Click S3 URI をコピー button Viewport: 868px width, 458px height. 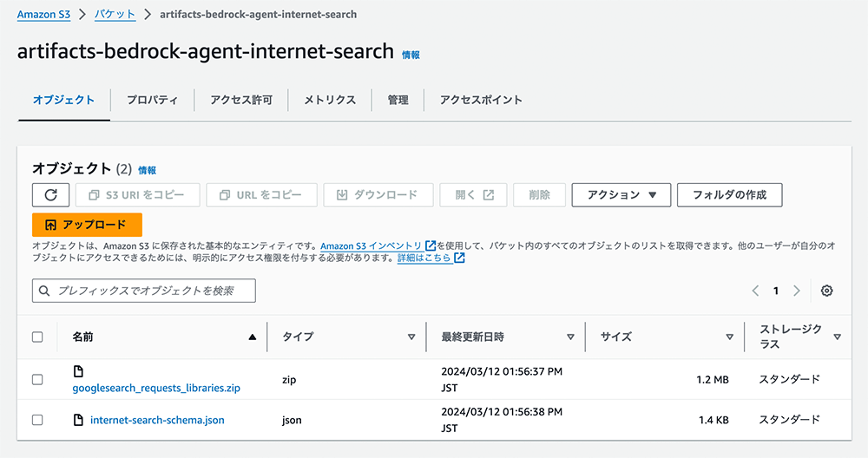137,194
